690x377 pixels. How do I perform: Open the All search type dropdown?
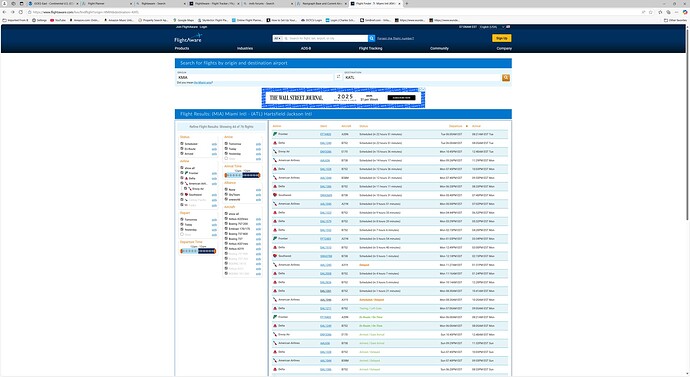point(277,38)
